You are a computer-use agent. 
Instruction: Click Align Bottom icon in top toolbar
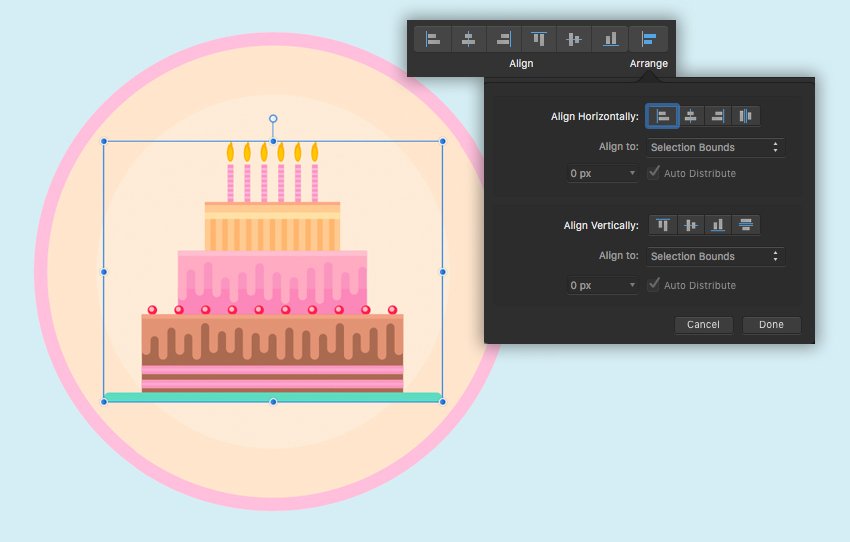pos(610,39)
